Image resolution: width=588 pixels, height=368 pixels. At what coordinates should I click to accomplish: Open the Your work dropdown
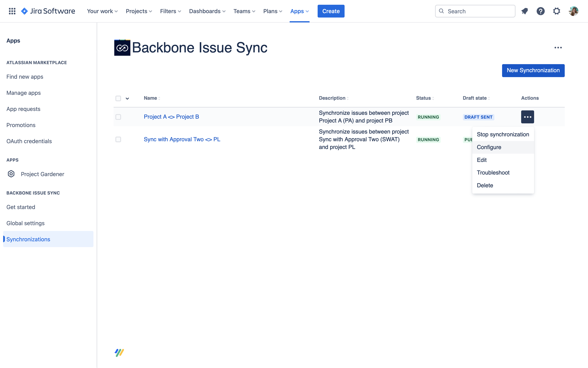(x=102, y=11)
